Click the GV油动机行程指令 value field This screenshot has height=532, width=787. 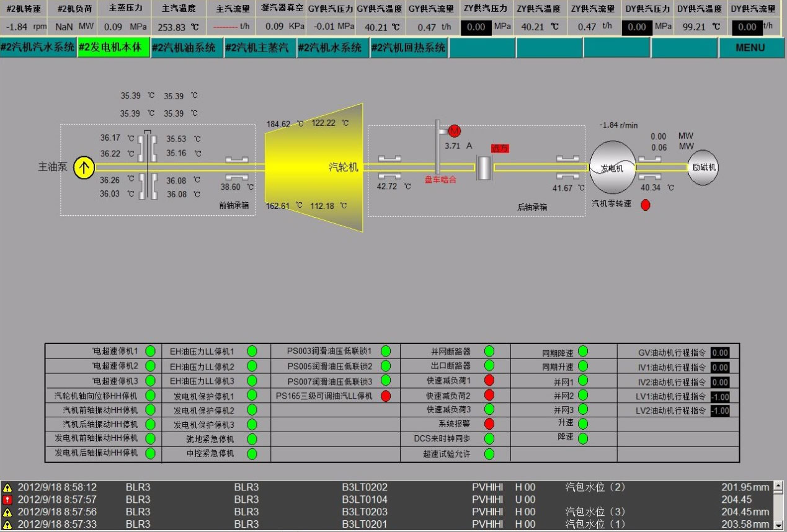coord(720,353)
